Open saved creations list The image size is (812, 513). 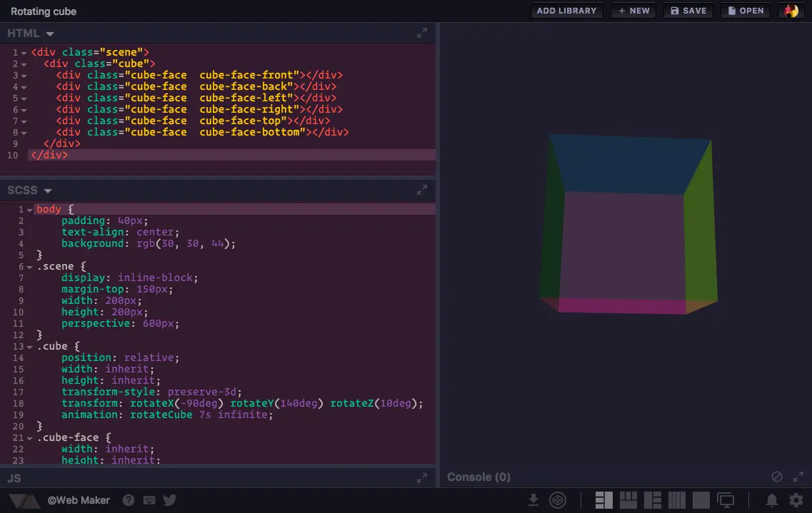[746, 11]
